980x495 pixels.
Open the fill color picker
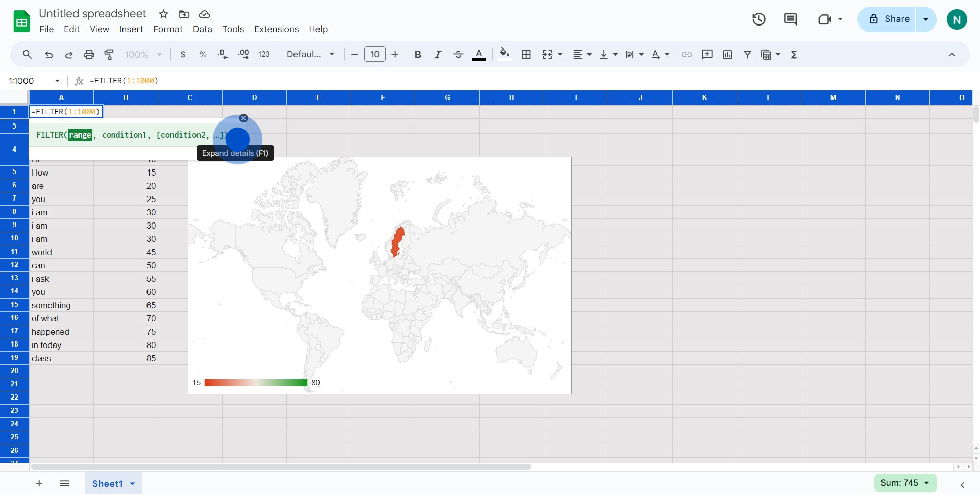pos(505,55)
